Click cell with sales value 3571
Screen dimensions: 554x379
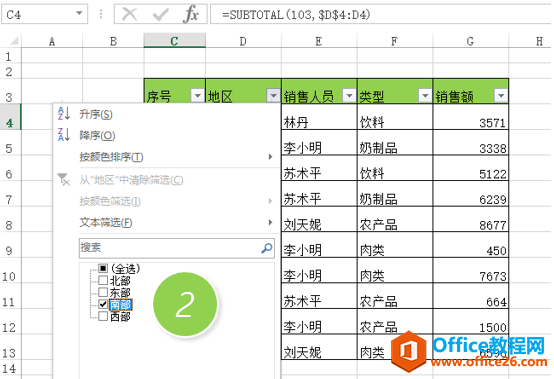point(471,117)
